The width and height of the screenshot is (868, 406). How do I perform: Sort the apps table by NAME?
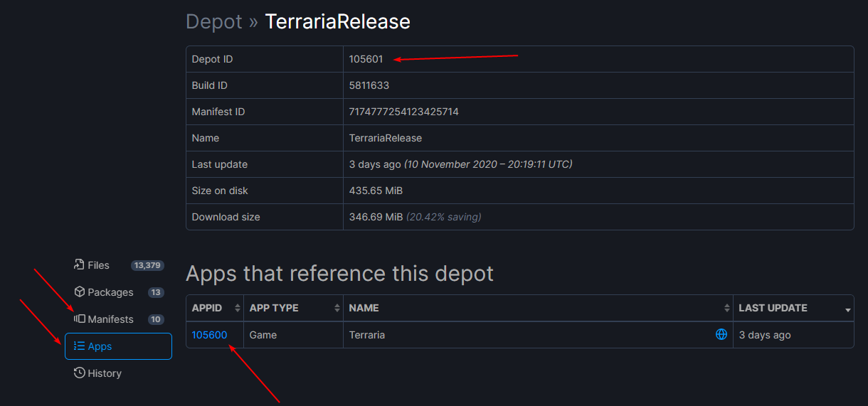point(726,309)
